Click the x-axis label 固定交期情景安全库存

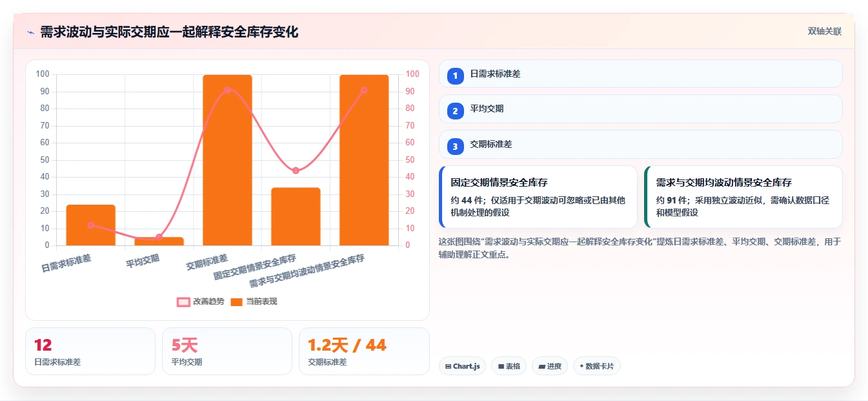click(255, 267)
